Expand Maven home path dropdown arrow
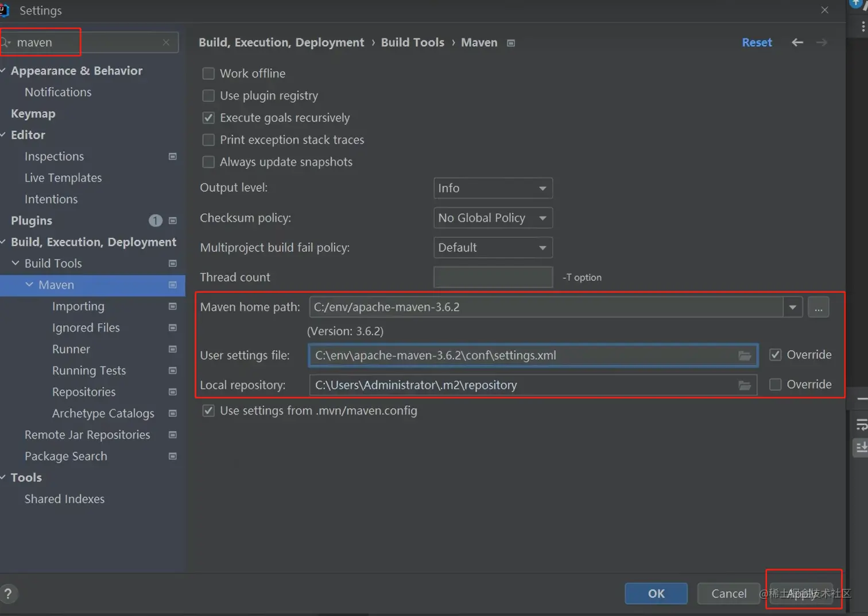The height and width of the screenshot is (616, 868). pyautogui.click(x=792, y=307)
